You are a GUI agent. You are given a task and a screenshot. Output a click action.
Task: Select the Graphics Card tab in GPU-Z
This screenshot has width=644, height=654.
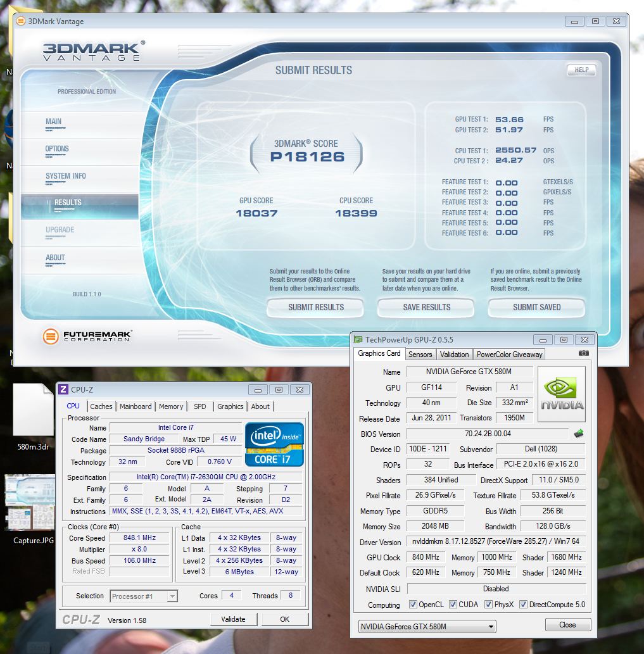379,353
